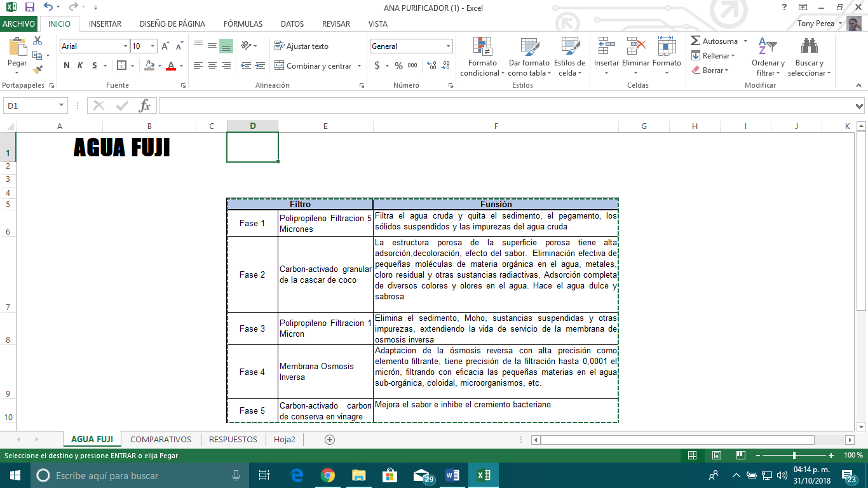
Task: Toggle italic formatting (K)
Action: (x=80, y=65)
